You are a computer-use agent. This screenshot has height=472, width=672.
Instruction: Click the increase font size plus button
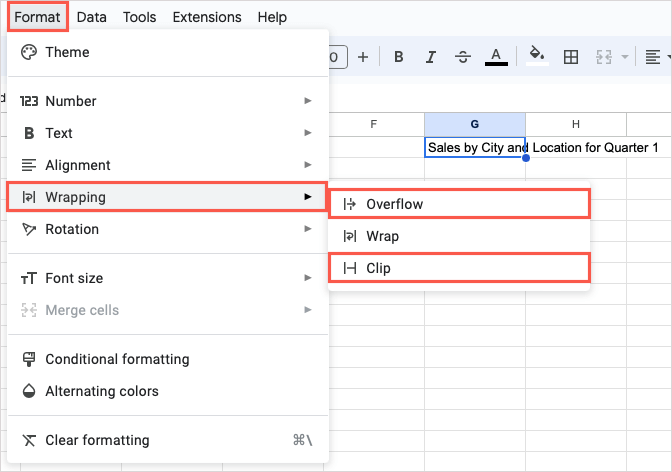(x=363, y=57)
